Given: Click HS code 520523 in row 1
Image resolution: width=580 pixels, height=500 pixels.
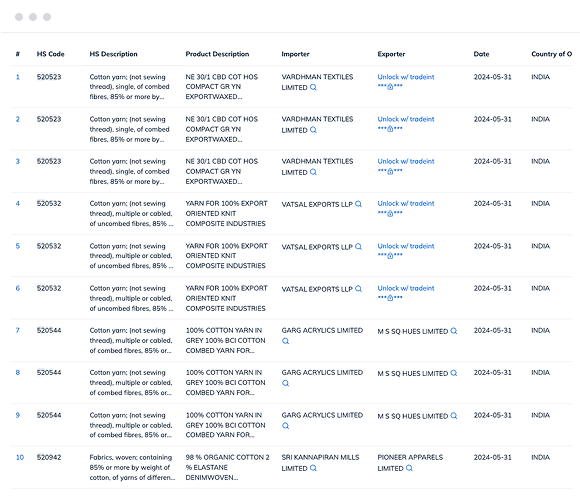Looking at the screenshot, I should tap(49, 77).
